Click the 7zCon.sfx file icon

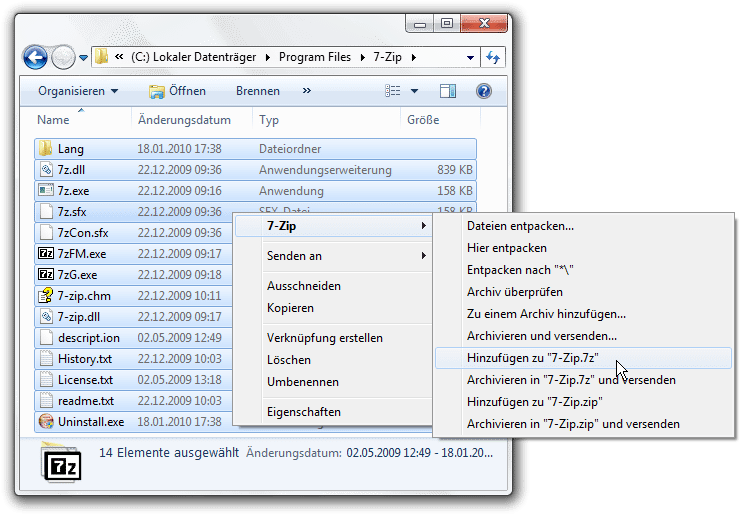[46, 232]
